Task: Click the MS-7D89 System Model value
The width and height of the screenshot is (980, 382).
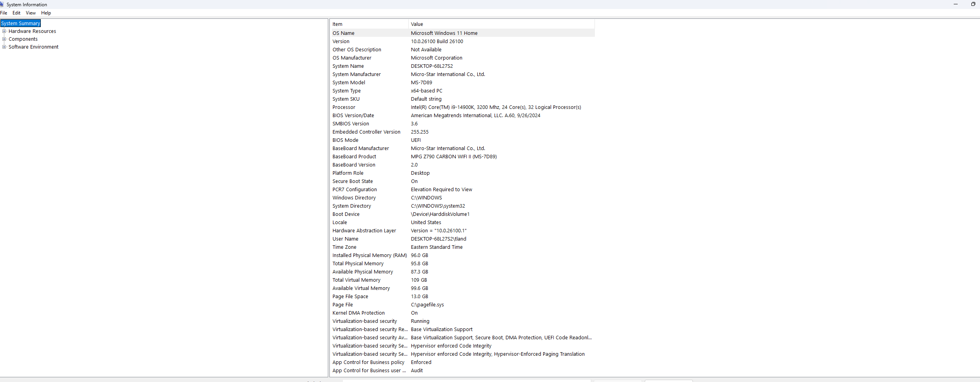Action: (x=422, y=83)
